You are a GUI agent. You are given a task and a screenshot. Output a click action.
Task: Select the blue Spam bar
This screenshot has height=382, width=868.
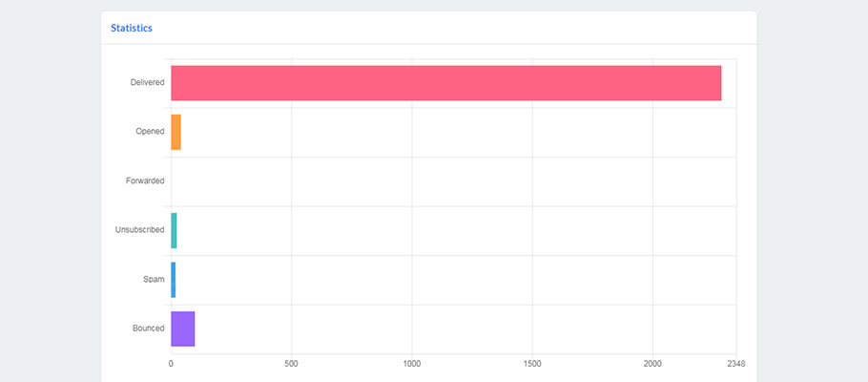174,279
